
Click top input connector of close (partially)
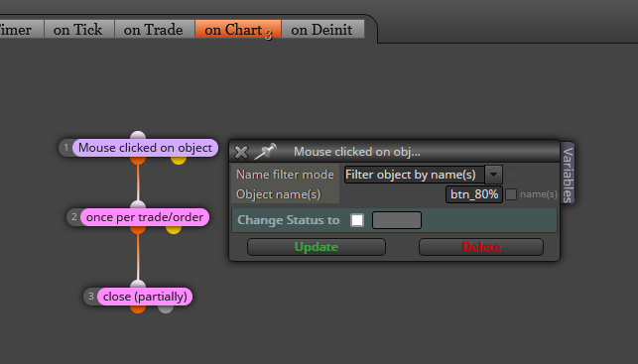138,285
